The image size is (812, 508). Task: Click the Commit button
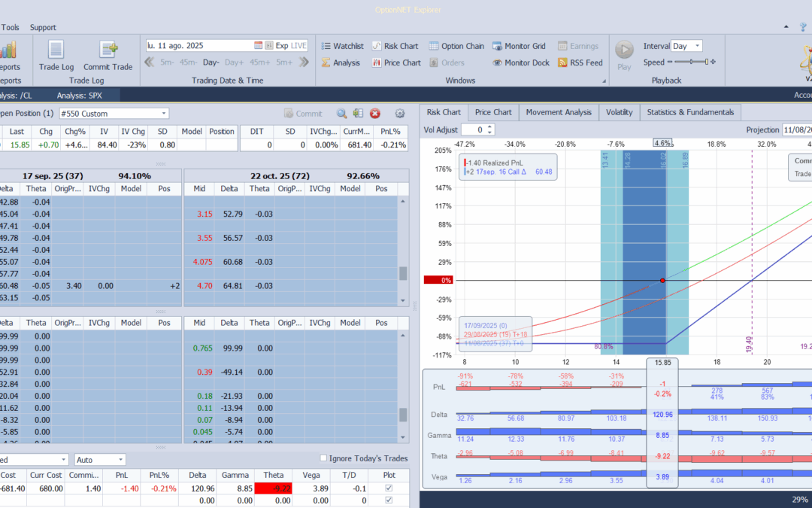303,114
